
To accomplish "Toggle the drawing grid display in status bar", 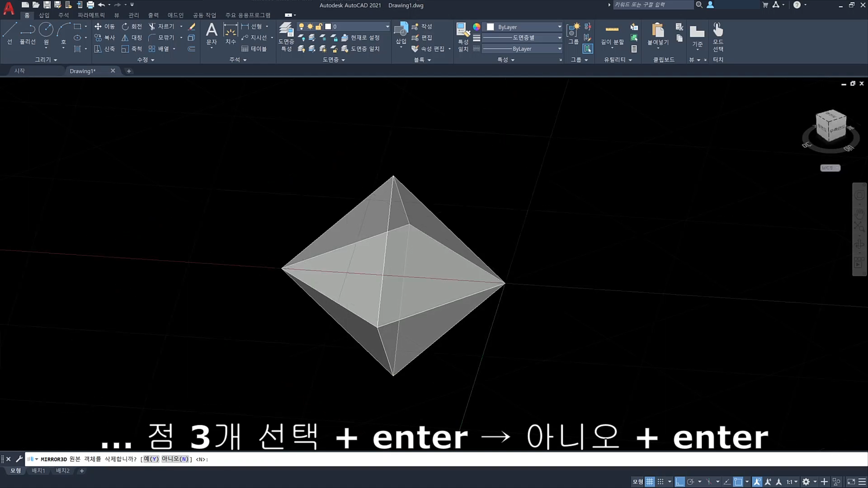I will (x=650, y=482).
